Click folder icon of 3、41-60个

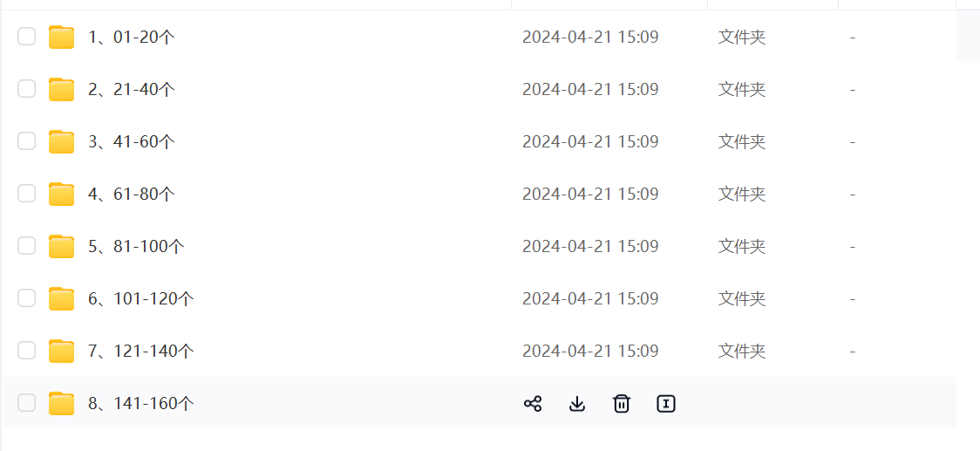tap(61, 141)
